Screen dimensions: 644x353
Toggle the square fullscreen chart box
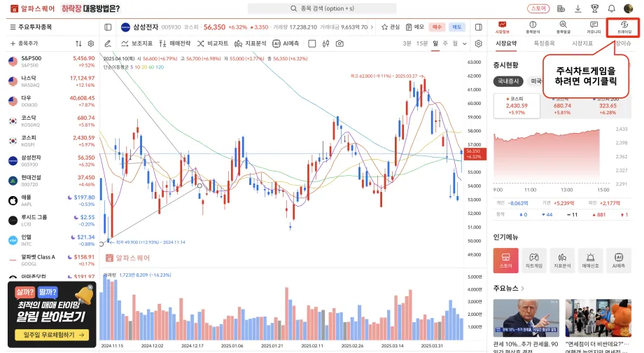click(x=312, y=43)
